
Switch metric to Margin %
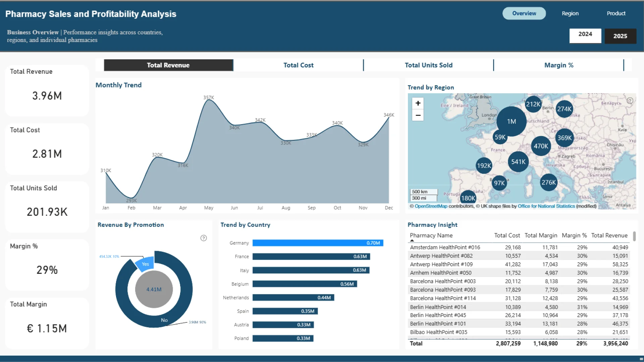558,65
